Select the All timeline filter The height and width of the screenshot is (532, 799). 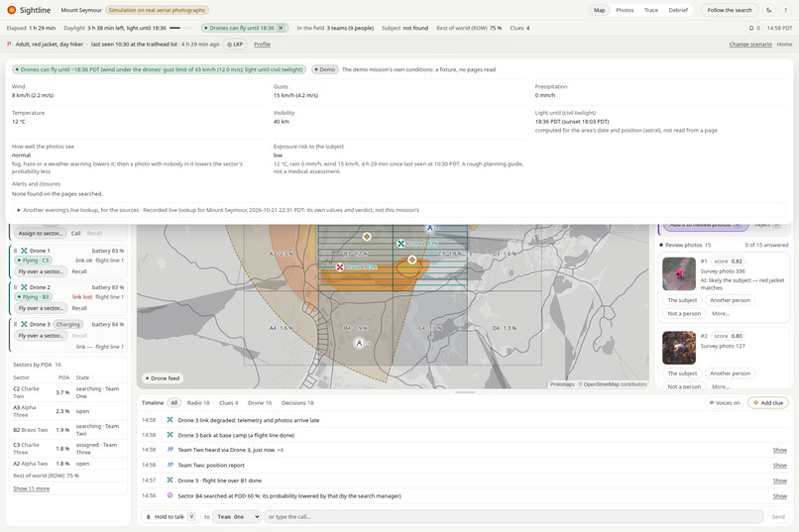click(x=173, y=402)
